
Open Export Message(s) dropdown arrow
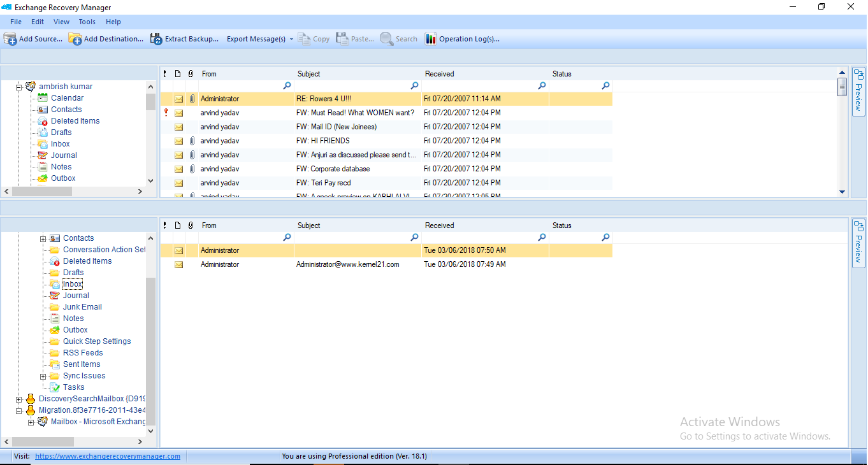291,39
